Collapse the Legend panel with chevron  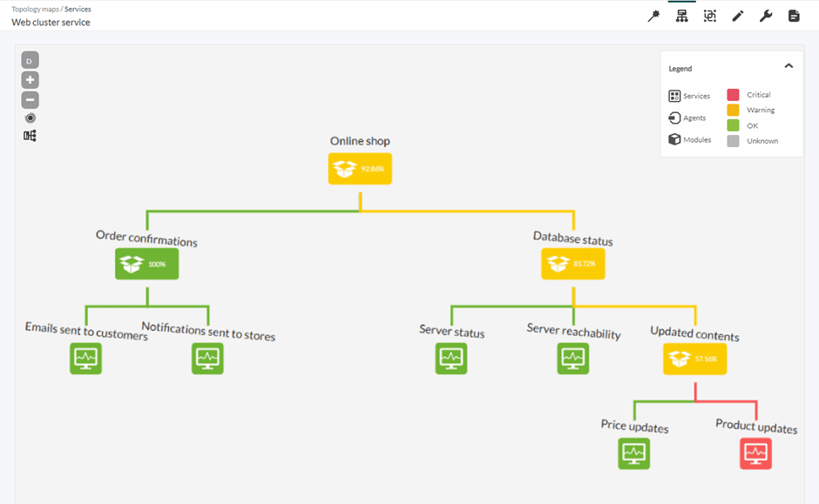click(789, 66)
